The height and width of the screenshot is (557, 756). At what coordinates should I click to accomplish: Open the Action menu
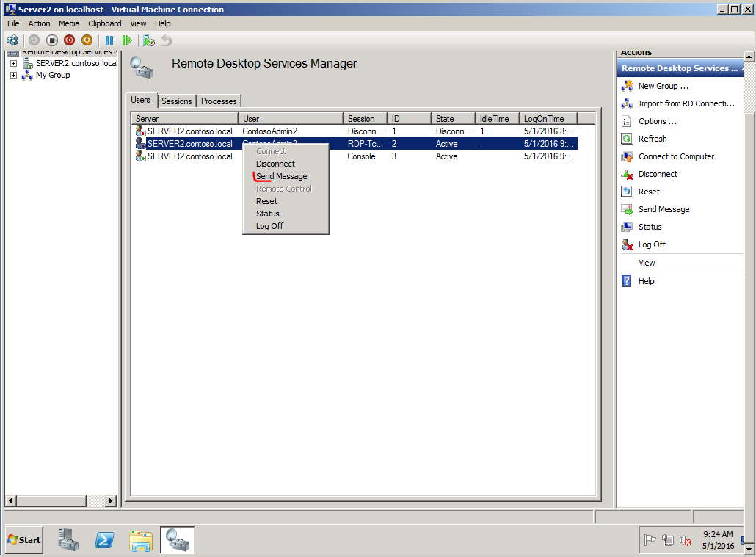(x=39, y=23)
